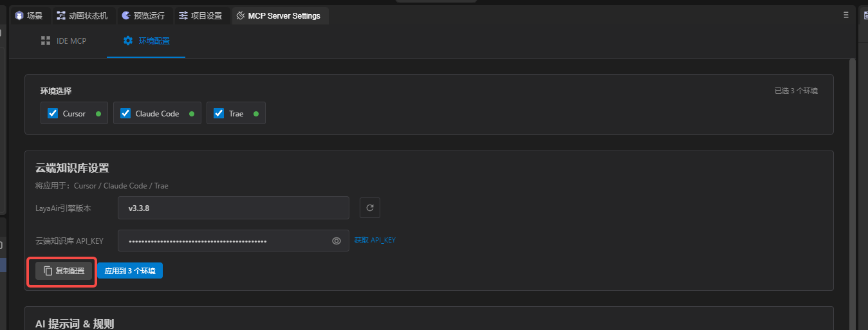Toggle the Claude Code checkbox
This screenshot has width=868, height=330.
coord(125,113)
